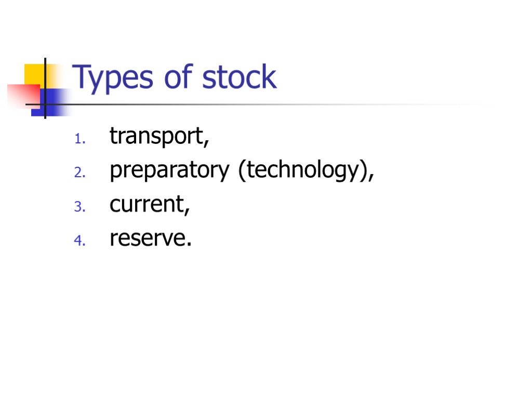
Task: Click the word 'stock' in the title
Action: coord(239,78)
